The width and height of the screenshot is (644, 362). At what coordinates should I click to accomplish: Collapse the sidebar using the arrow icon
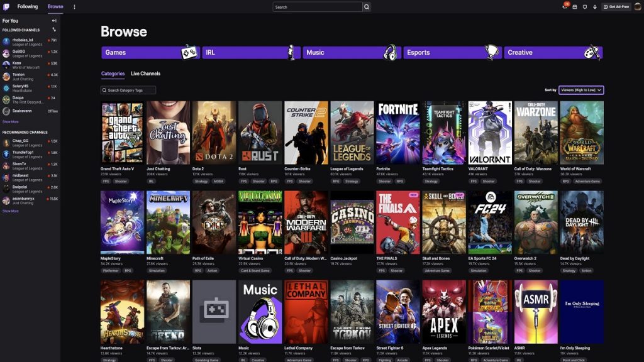(x=54, y=21)
